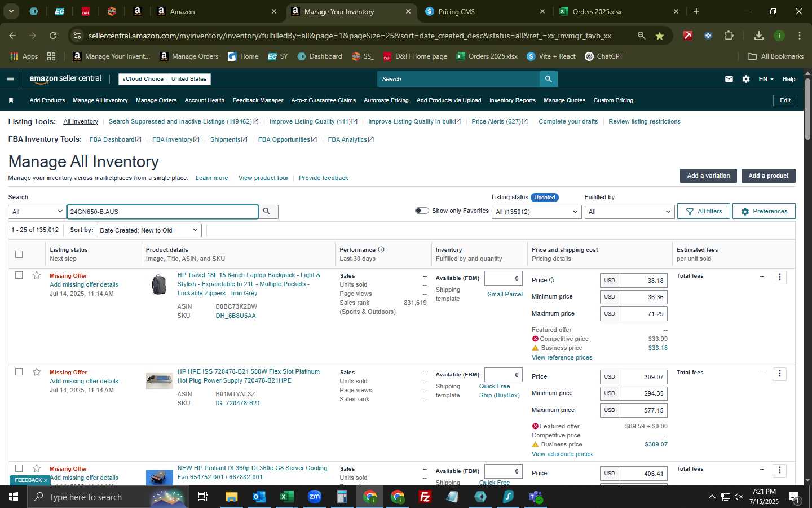Click the Amazon Seller Central logo
The image size is (812, 508).
point(65,79)
